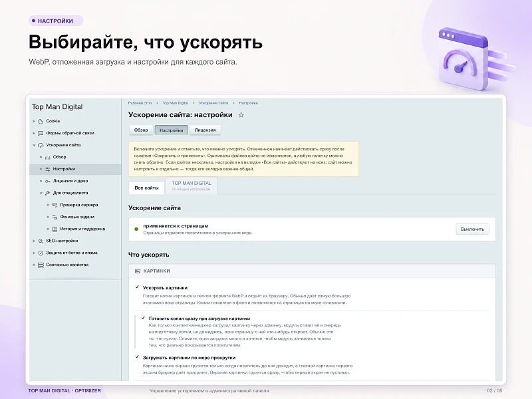532x399 pixels.
Task: Click the КАРТИНКИ section header
Action: point(312,271)
